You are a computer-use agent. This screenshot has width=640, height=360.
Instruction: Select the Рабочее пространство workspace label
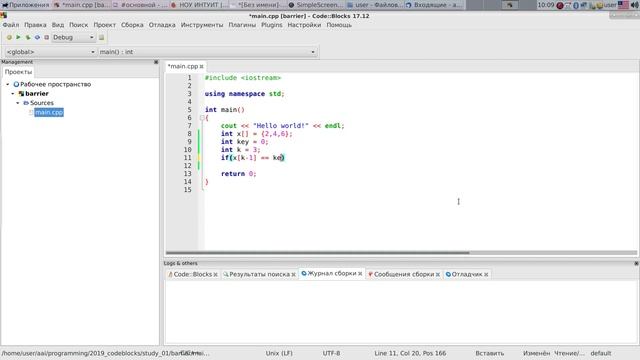click(56, 84)
